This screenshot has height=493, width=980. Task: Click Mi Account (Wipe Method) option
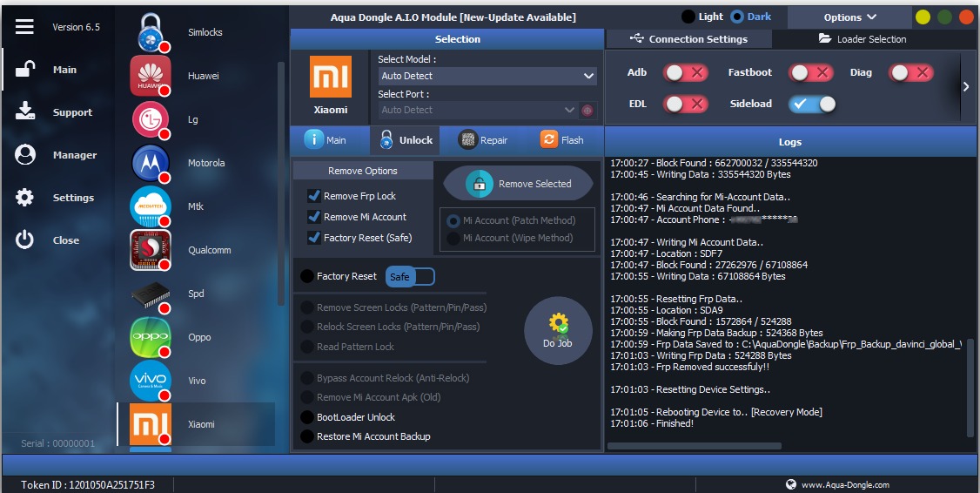(510, 239)
